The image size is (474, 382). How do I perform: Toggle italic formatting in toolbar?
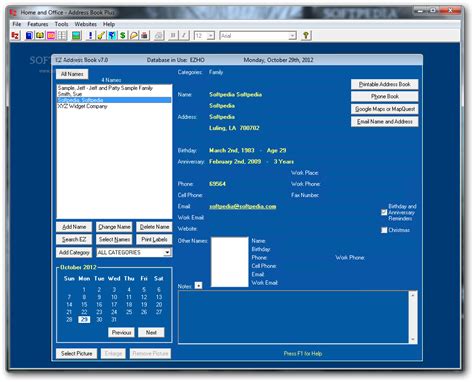pos(184,35)
